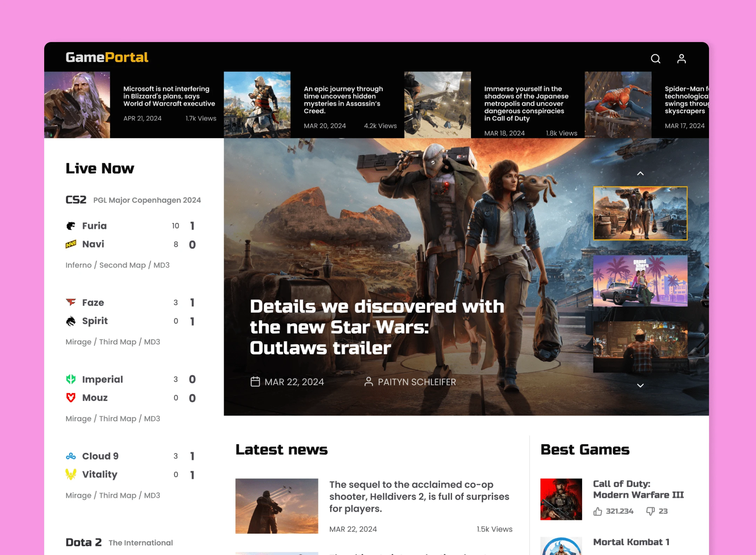
Task: Read 'An epic journey through time' headline
Action: pos(343,100)
